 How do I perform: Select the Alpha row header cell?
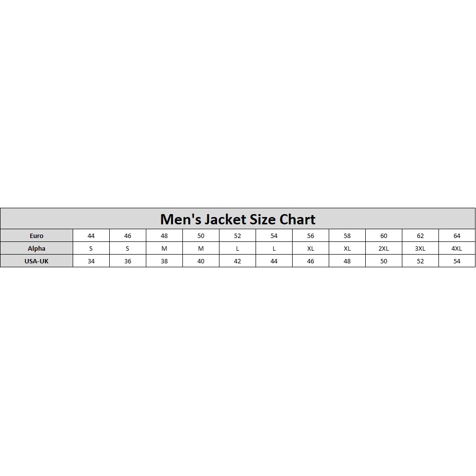coord(37,248)
